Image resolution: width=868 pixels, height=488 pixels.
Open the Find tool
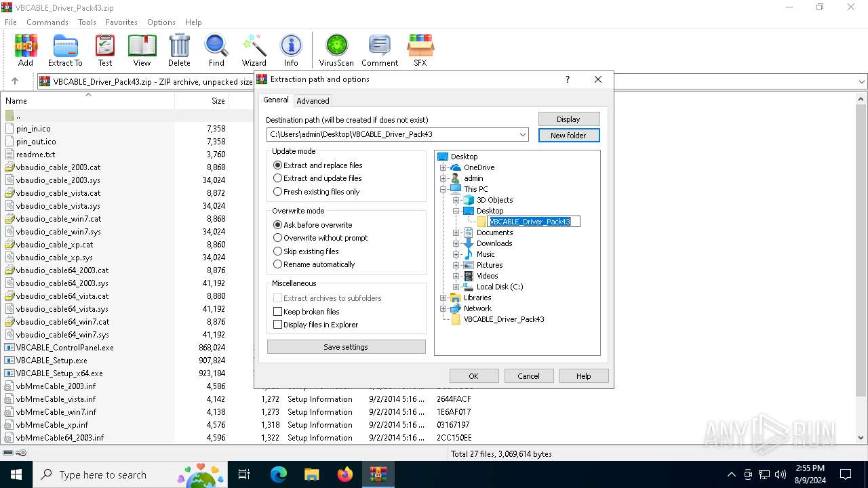[x=216, y=50]
